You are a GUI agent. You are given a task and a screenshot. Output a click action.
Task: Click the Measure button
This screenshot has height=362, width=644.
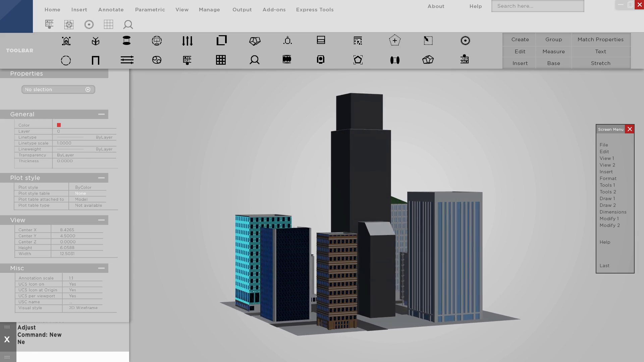tap(553, 52)
